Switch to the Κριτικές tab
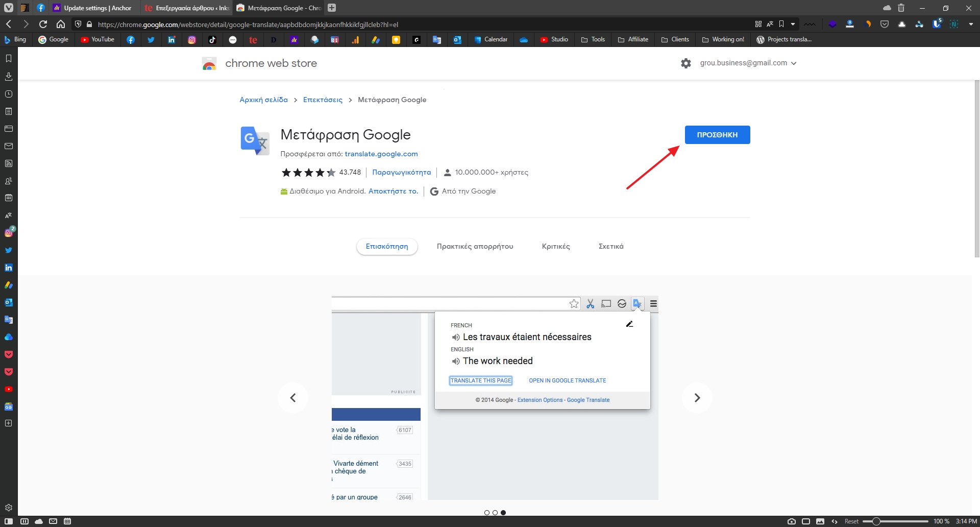Image resolution: width=980 pixels, height=527 pixels. pos(555,246)
